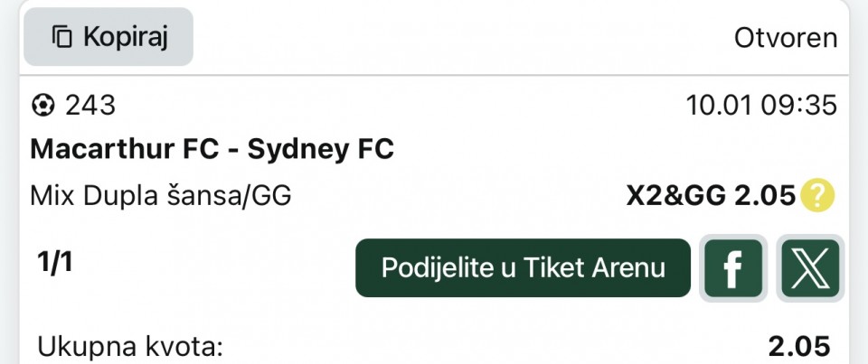Share the ticket on X
This screenshot has height=364, width=868.
pos(809,268)
